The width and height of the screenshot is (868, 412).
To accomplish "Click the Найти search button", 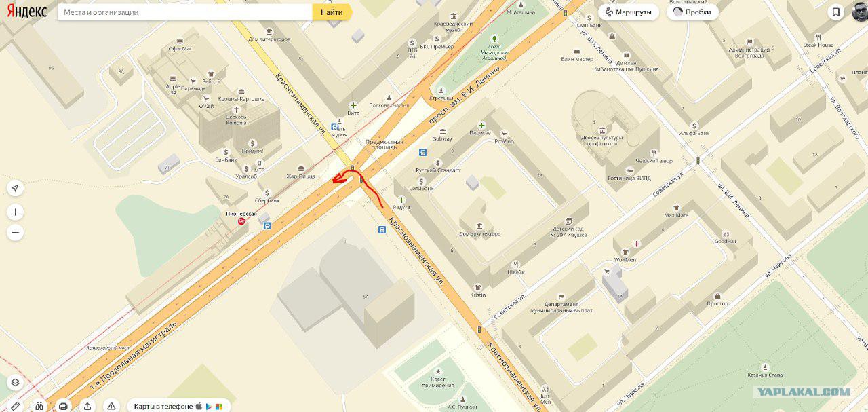I will (x=332, y=12).
